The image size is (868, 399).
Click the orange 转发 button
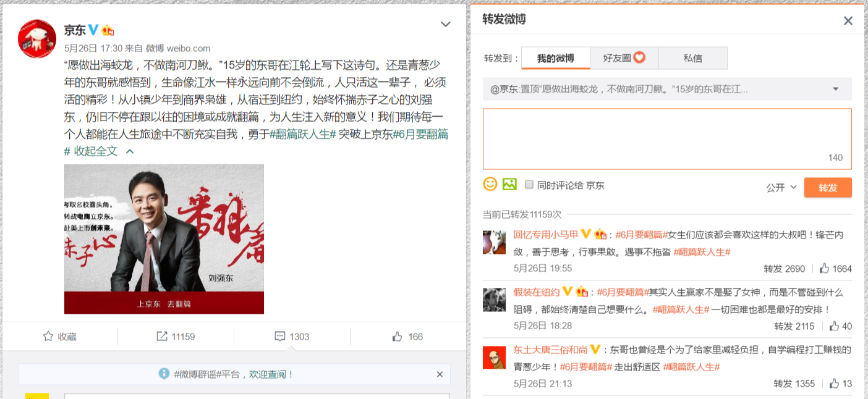828,188
